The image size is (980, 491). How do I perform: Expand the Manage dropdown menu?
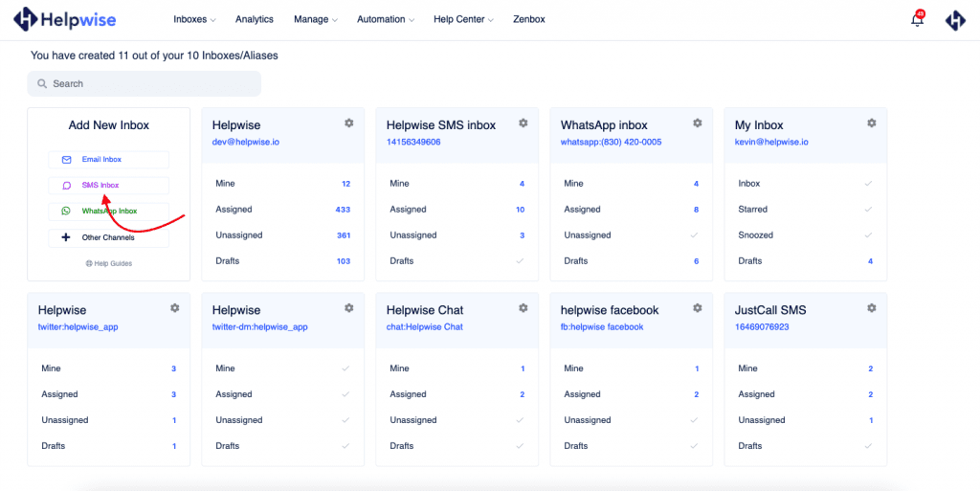tap(315, 19)
